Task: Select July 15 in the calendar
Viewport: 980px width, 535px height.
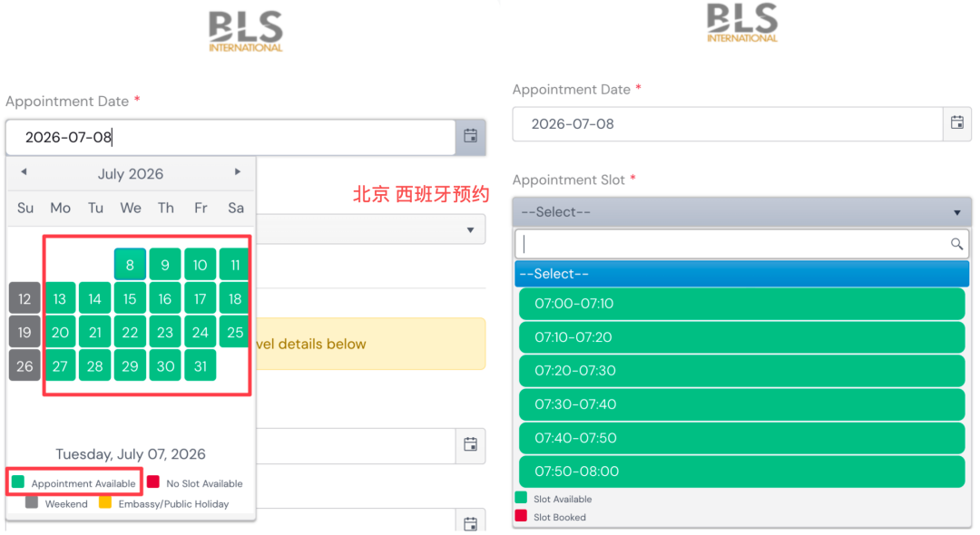Action: (130, 298)
